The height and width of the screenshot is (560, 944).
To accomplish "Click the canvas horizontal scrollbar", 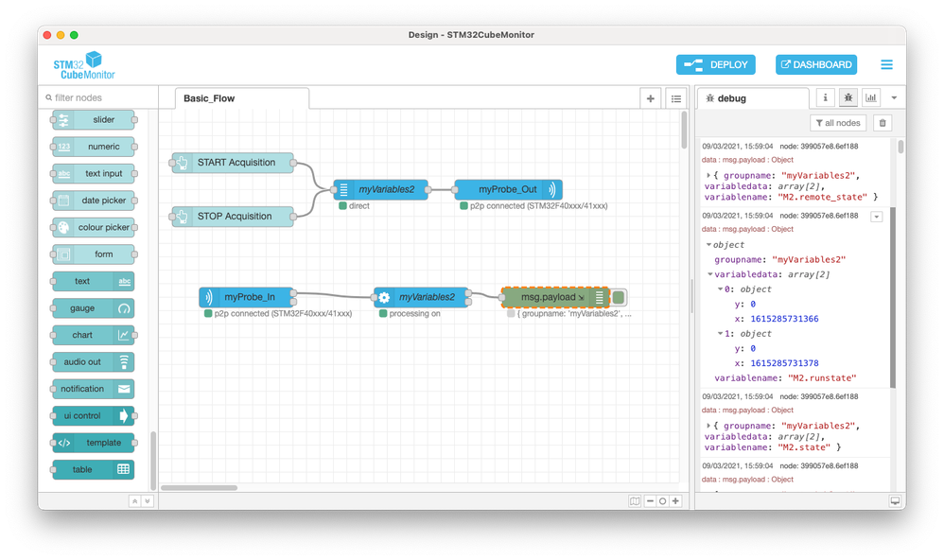I will click(200, 487).
